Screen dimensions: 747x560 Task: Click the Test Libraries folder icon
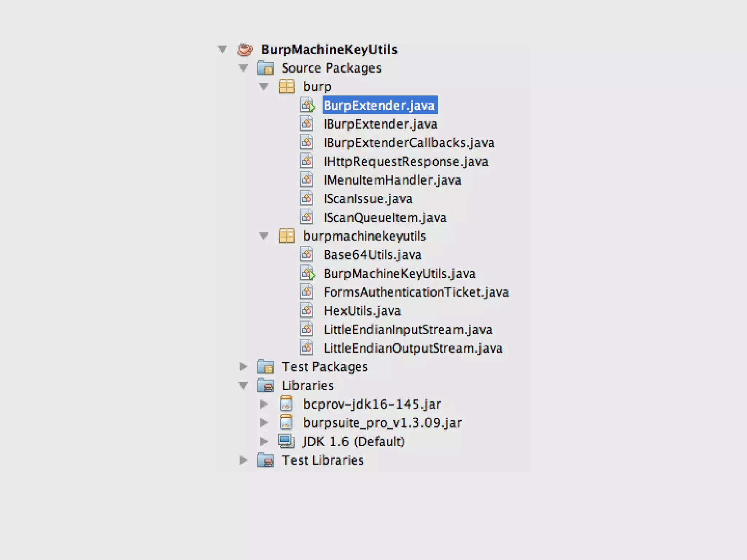point(266,460)
